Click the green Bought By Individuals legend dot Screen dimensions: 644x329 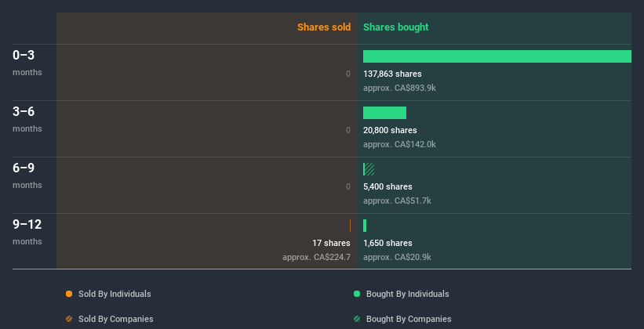click(357, 294)
